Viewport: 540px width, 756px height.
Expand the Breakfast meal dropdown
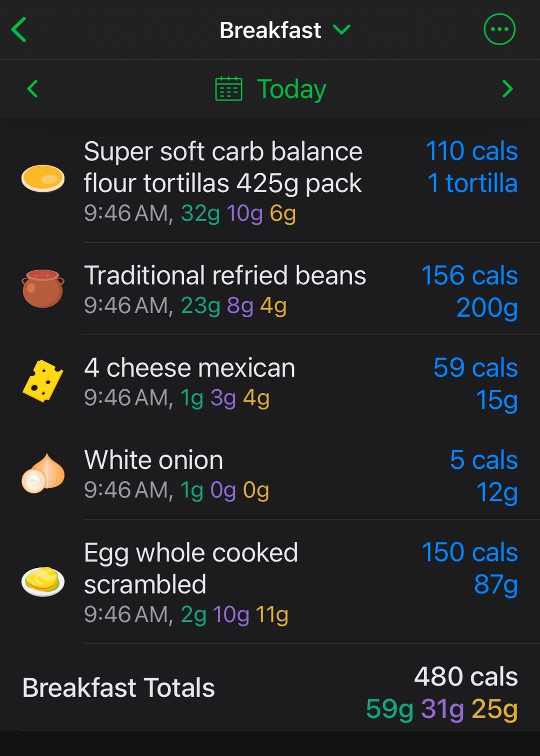click(x=285, y=30)
